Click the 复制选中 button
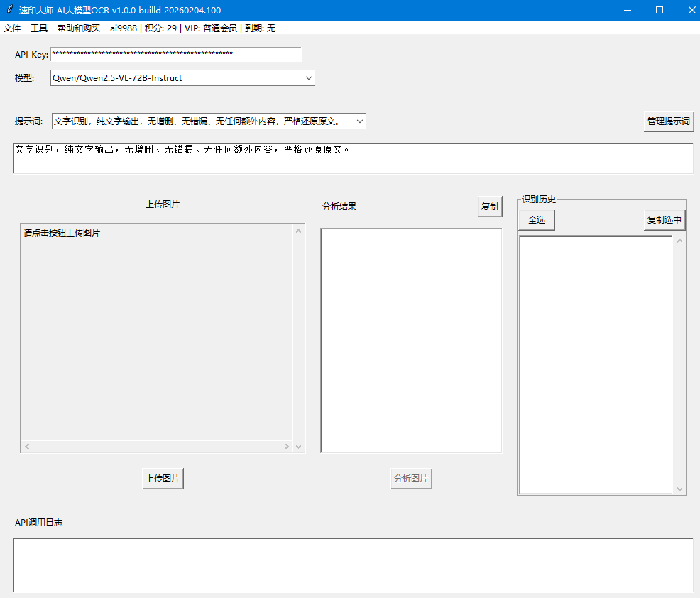The width and height of the screenshot is (700, 598). [x=665, y=220]
